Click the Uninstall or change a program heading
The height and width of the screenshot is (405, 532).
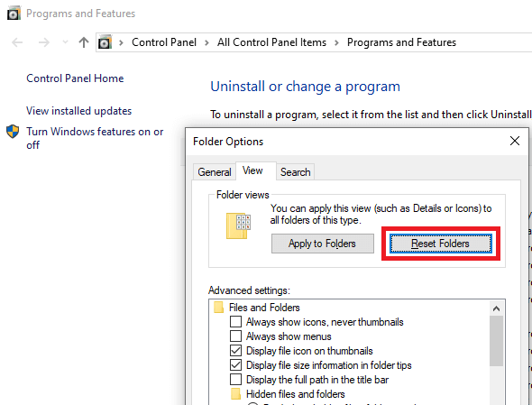306,87
